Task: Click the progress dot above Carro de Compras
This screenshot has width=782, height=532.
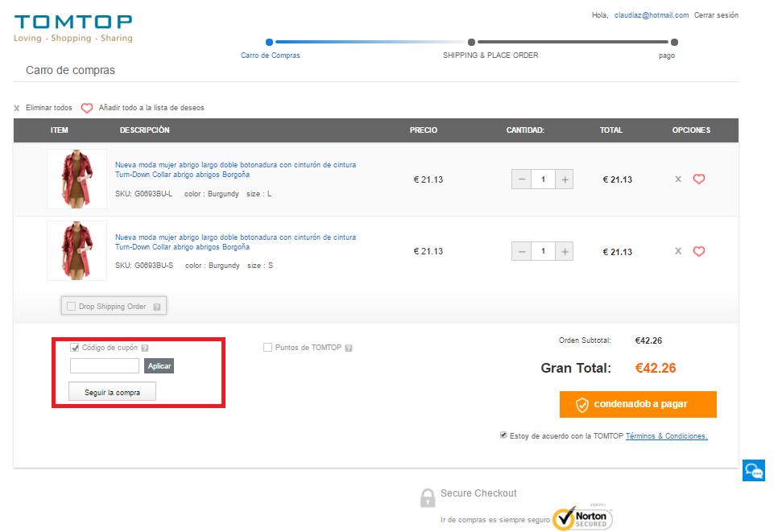Action: (x=269, y=43)
